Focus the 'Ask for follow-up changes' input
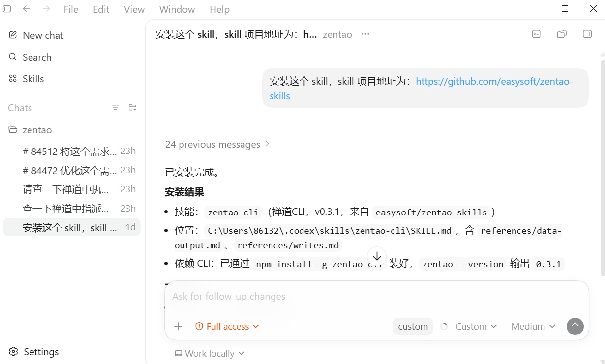Screen dimensions: 605x364 [376, 297]
